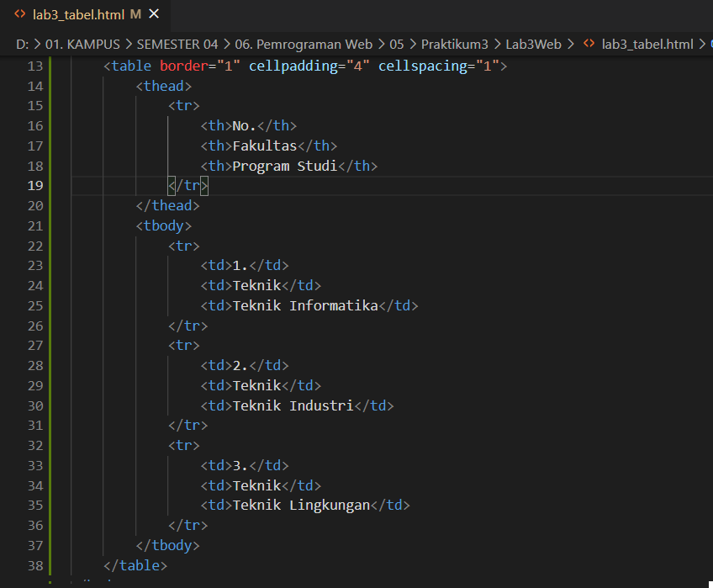Select the lab3_tabel.html editor tab
This screenshot has height=588, width=713.
[x=86, y=14]
